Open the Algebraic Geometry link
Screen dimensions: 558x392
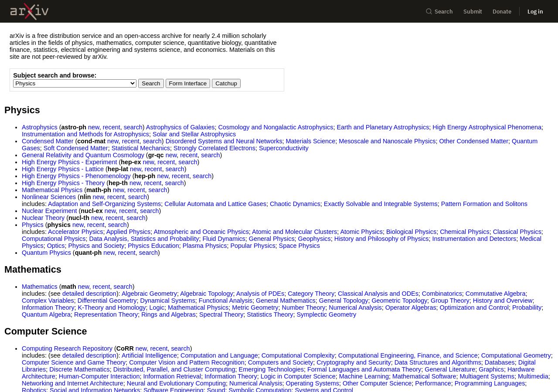[149, 294]
